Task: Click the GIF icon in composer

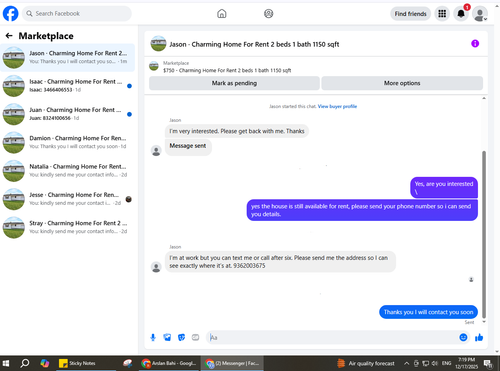Action: click(x=195, y=337)
